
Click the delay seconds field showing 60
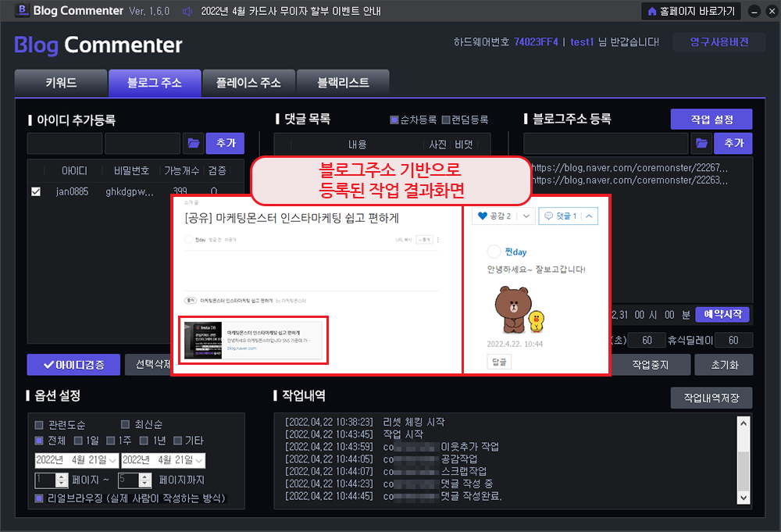pos(647,341)
